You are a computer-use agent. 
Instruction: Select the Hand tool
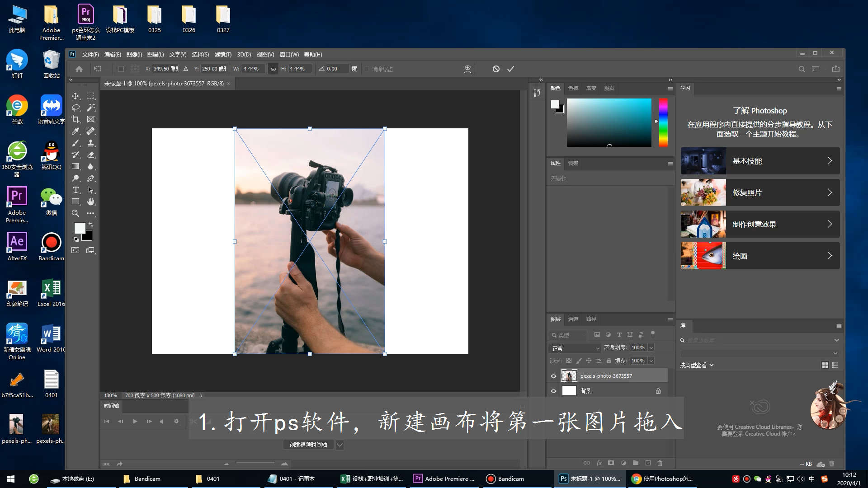[x=90, y=202]
